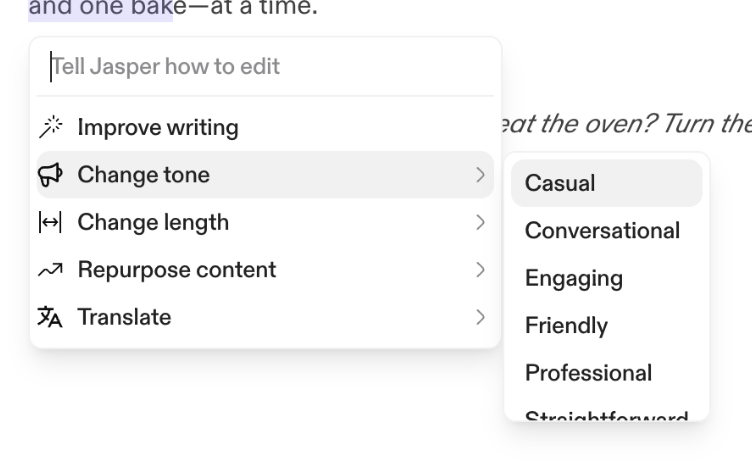Choose the Improve writing option
The height and width of the screenshot is (476, 752).
click(x=158, y=128)
